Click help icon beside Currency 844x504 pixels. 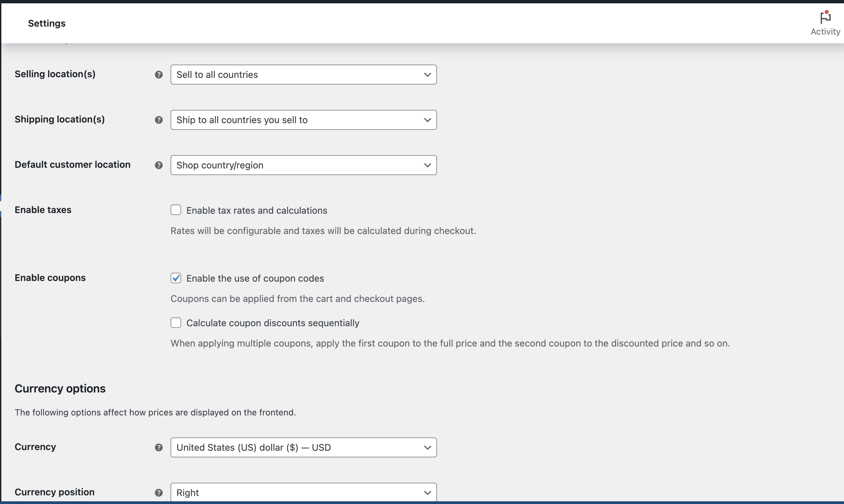[159, 447]
